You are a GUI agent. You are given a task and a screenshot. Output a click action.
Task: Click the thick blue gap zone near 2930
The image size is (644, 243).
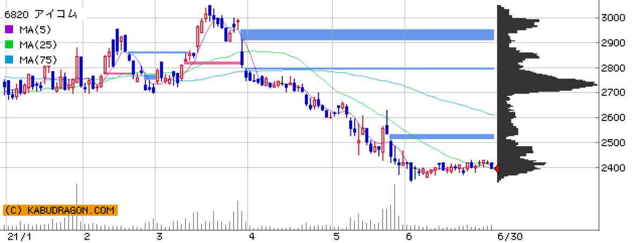pyautogui.click(x=367, y=34)
